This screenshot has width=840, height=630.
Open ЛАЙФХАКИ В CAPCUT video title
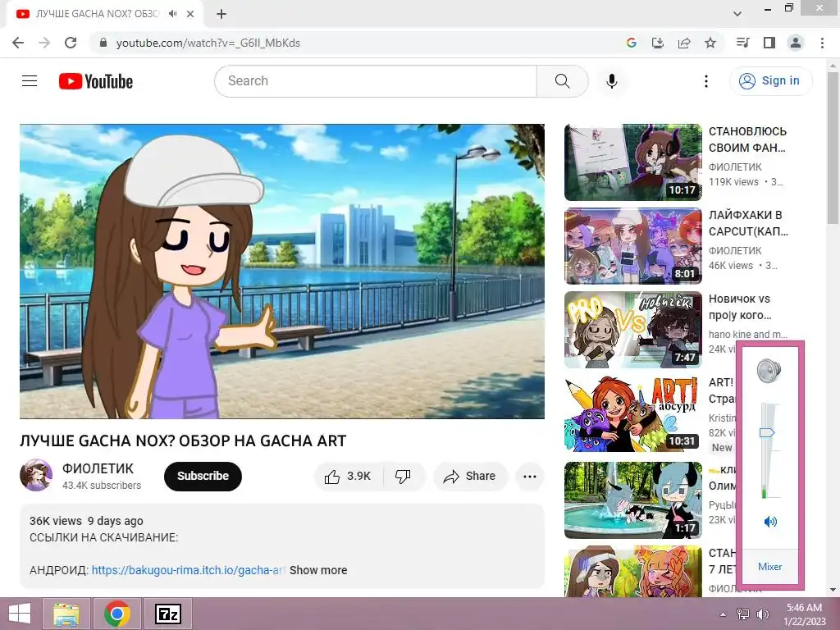pyautogui.click(x=748, y=223)
